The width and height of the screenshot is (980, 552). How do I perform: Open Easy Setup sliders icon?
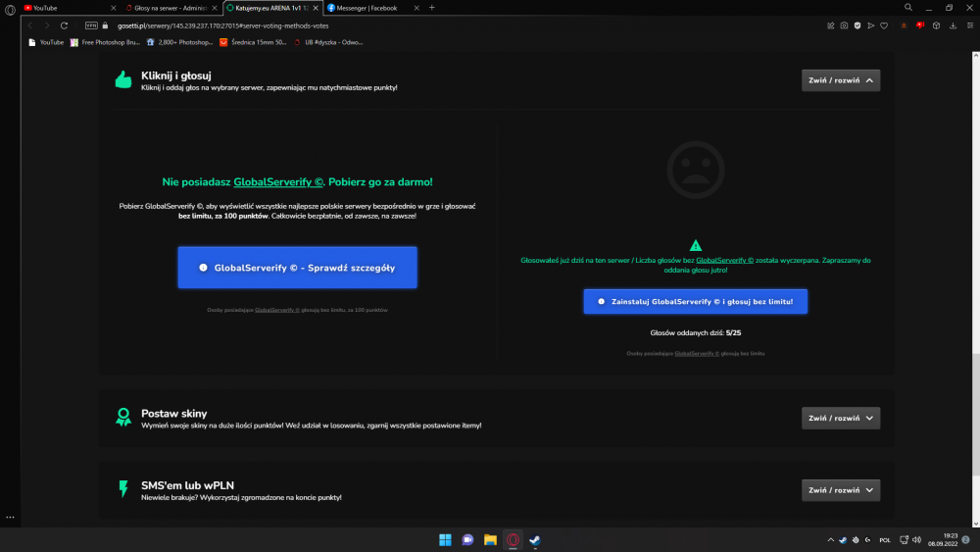point(970,25)
